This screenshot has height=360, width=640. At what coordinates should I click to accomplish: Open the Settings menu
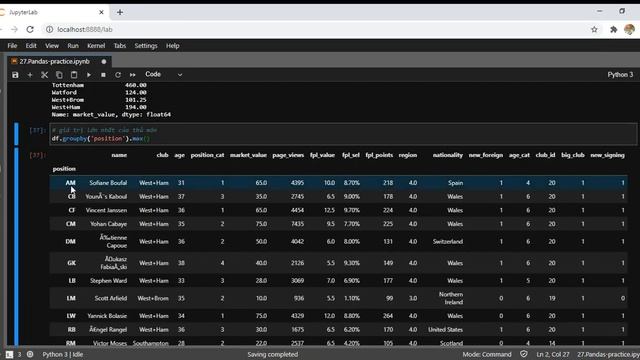(146, 46)
